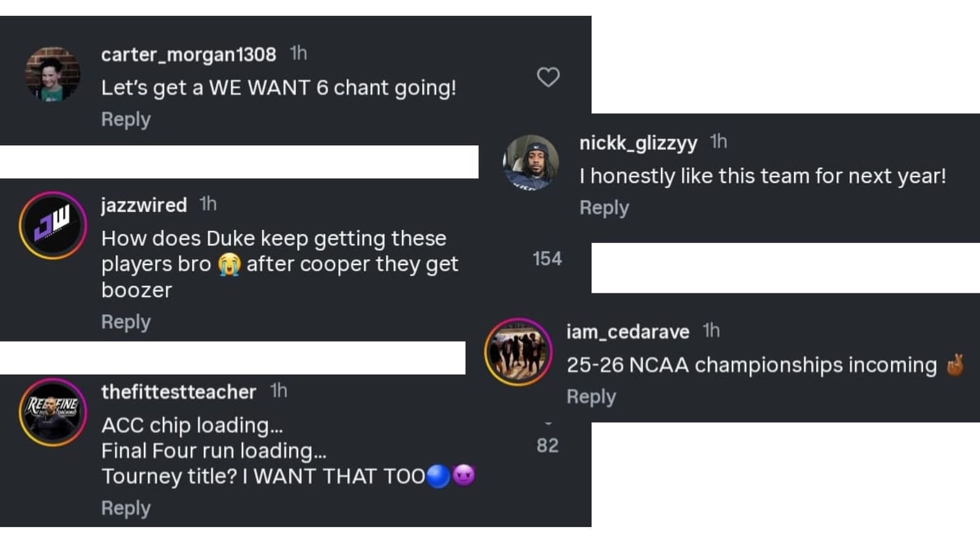Viewport: 980px width, 551px height.
Task: Unlike the comment with 154 likes
Action: 547,259
